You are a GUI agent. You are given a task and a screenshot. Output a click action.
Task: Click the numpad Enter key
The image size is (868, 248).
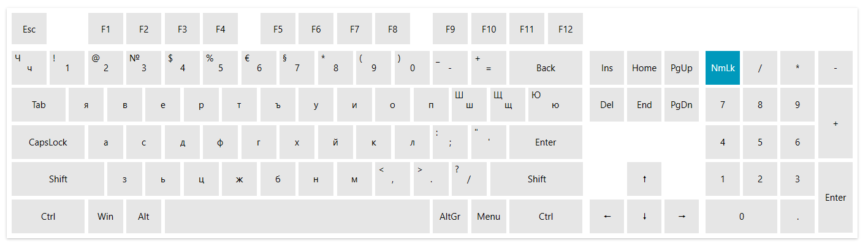(x=836, y=198)
